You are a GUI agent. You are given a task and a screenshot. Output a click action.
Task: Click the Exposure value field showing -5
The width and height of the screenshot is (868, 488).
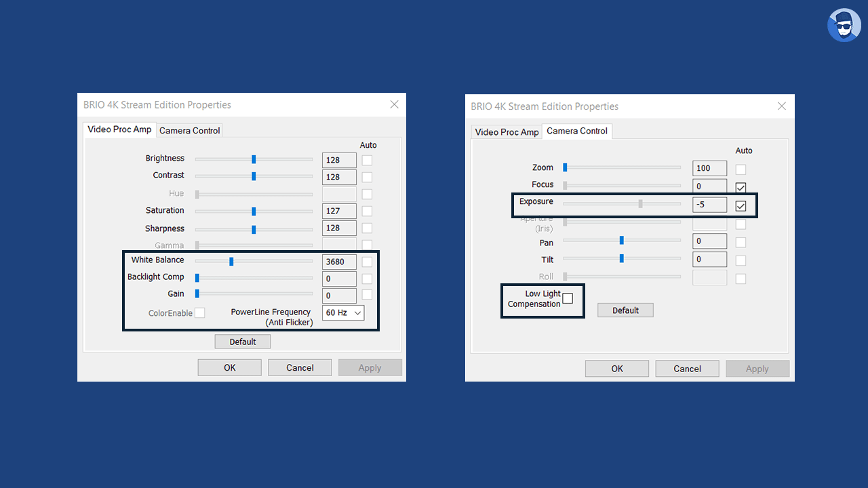click(710, 204)
